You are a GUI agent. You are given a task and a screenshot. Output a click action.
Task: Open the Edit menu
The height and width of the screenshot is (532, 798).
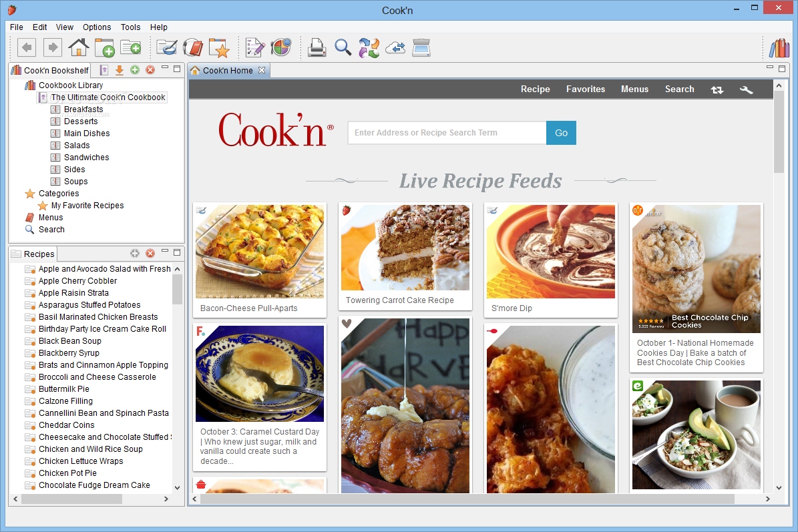[39, 27]
